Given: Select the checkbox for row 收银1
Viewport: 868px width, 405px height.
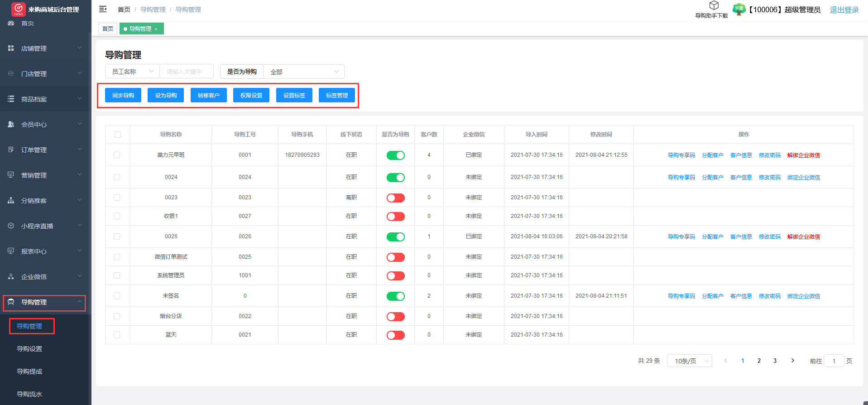Looking at the screenshot, I should tap(117, 216).
